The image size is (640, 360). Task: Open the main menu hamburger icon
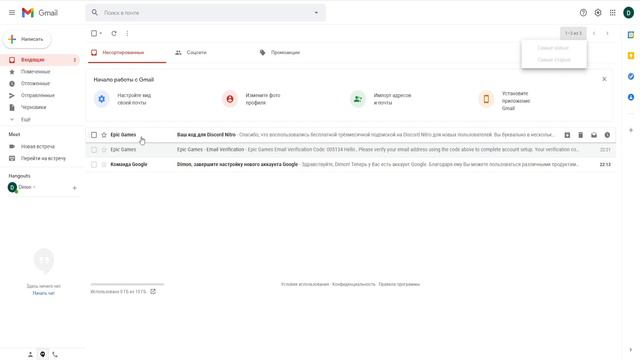pyautogui.click(x=12, y=13)
